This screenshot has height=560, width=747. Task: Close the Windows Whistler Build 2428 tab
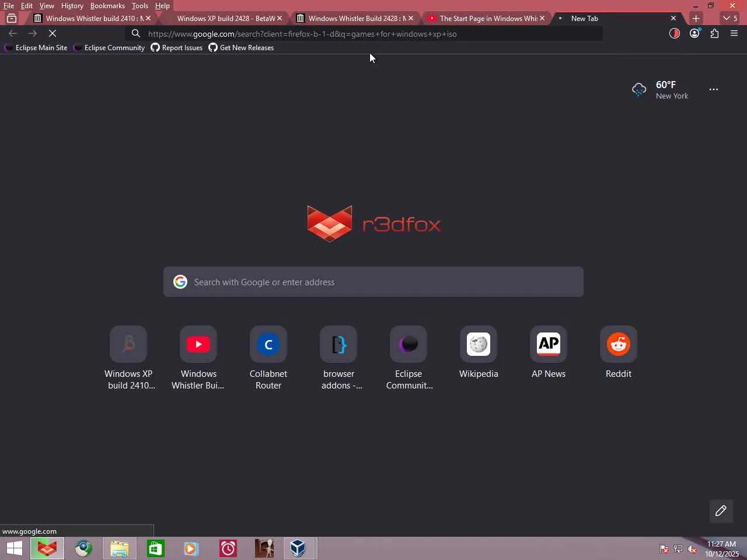[x=411, y=18]
